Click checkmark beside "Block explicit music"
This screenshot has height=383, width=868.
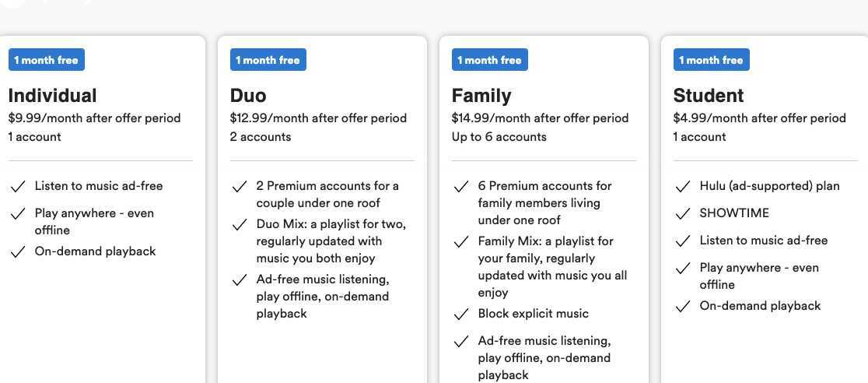pyautogui.click(x=461, y=314)
